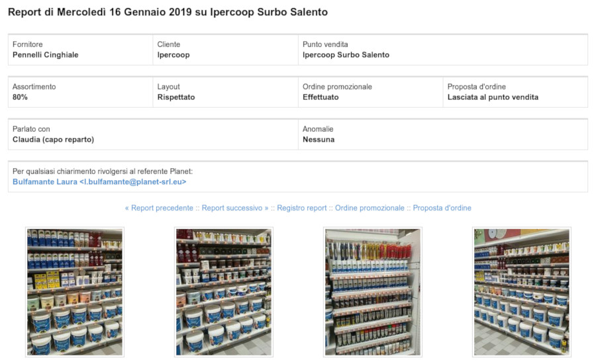Click "Lasciata al punto vendita" value
Image resolution: width=596 pixels, height=364 pixels.
(493, 97)
